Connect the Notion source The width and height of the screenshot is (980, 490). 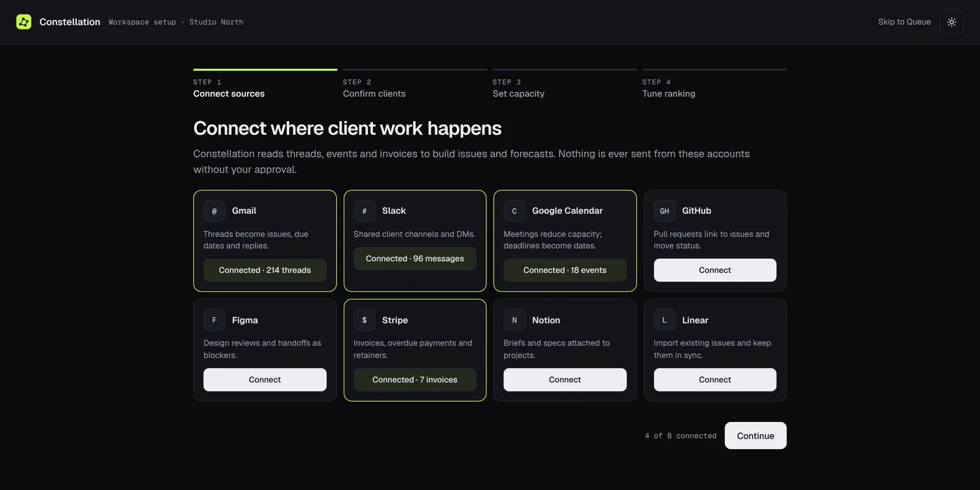coord(565,380)
